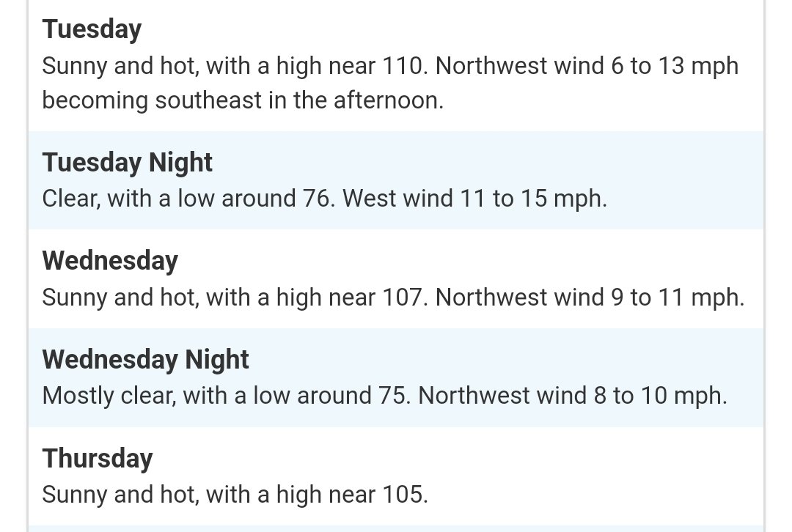Open the Tuesday Night forecast row

[396, 180]
